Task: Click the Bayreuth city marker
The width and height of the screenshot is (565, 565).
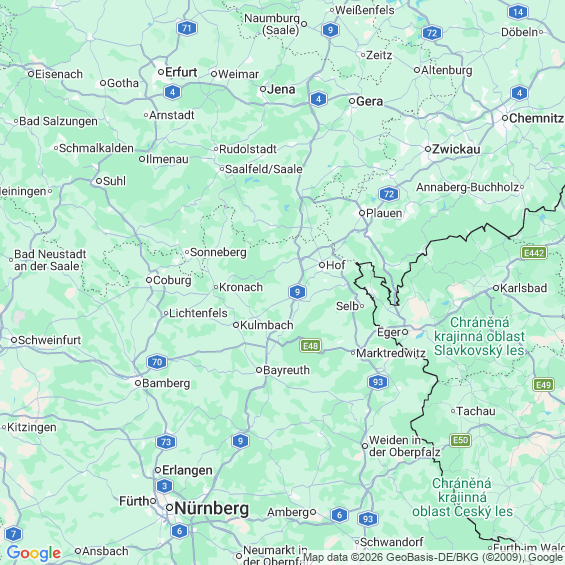Action: (x=259, y=370)
